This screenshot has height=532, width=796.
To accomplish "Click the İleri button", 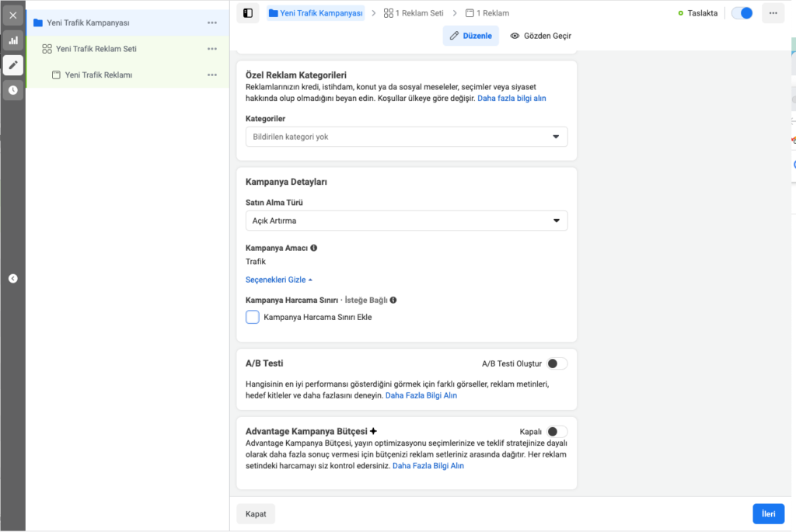I will point(768,513).
